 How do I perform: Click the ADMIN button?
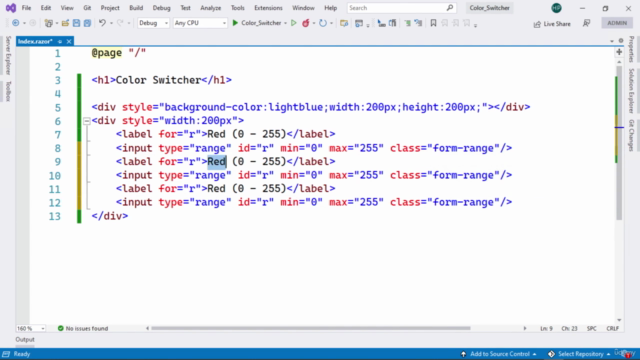617,23
